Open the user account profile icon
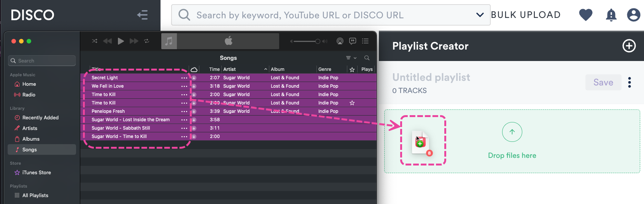Viewport: 644px width, 204px height. pos(633,15)
